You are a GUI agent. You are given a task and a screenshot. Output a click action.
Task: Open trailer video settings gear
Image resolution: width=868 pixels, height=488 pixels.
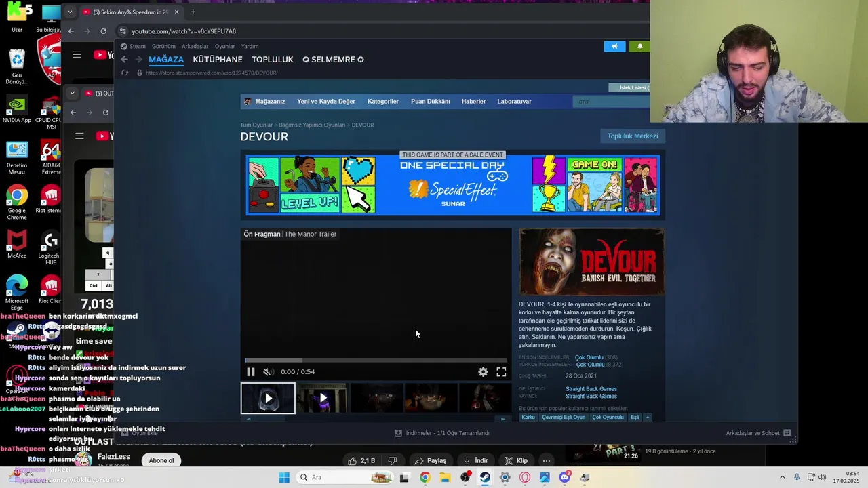point(483,371)
